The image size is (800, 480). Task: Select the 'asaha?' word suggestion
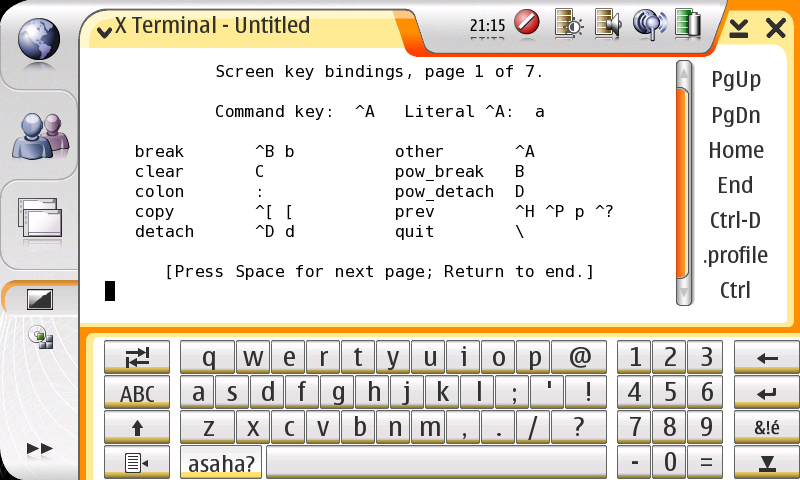(x=221, y=463)
